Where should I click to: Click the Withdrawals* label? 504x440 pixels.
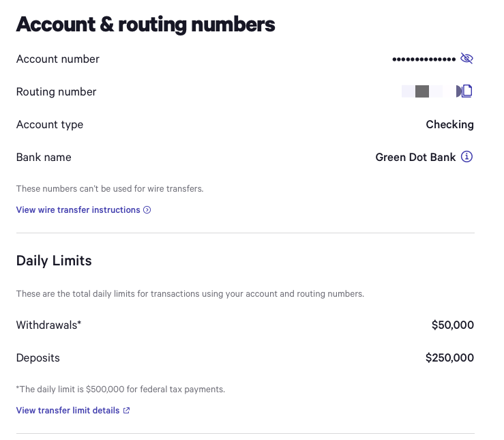point(48,325)
